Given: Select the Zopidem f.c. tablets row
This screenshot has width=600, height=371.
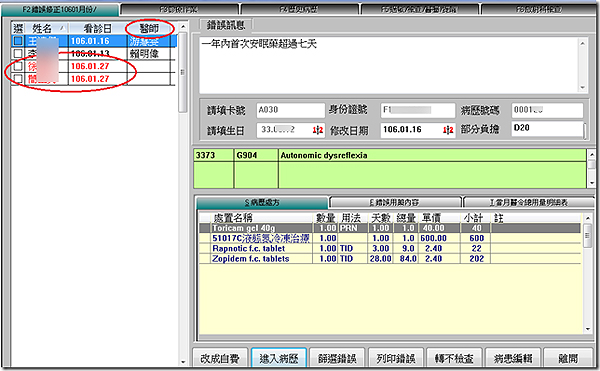Looking at the screenshot, I should (x=390, y=259).
